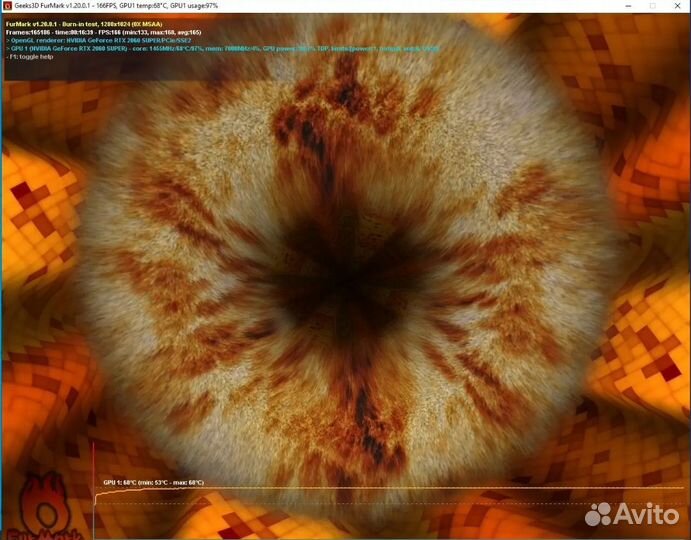Click the FurMark flame logo in corner

(35, 505)
